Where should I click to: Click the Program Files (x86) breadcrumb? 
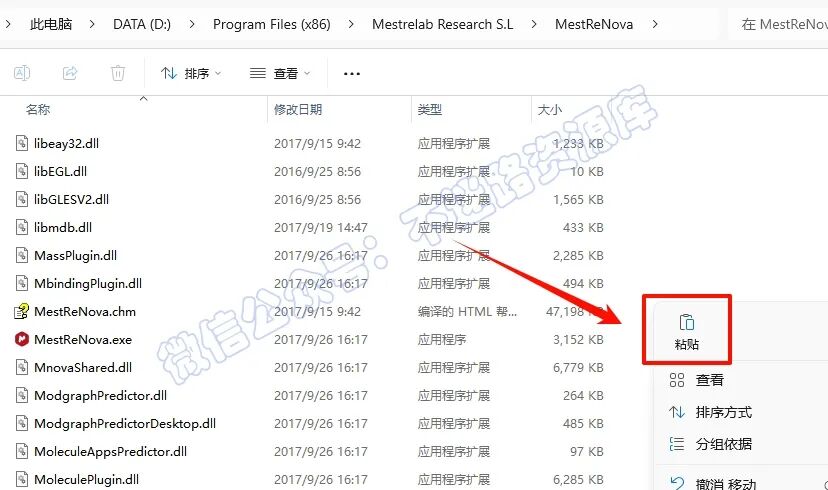(271, 24)
